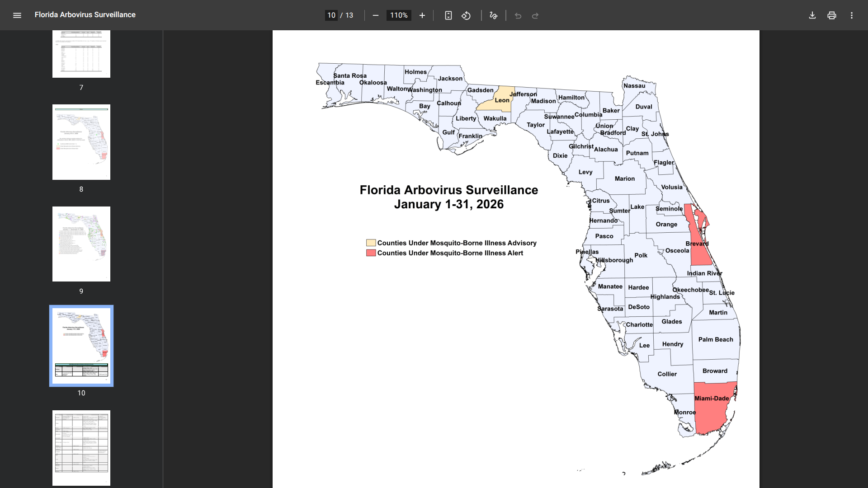Viewport: 868px width, 488px height.
Task: Print the document
Action: (x=832, y=15)
